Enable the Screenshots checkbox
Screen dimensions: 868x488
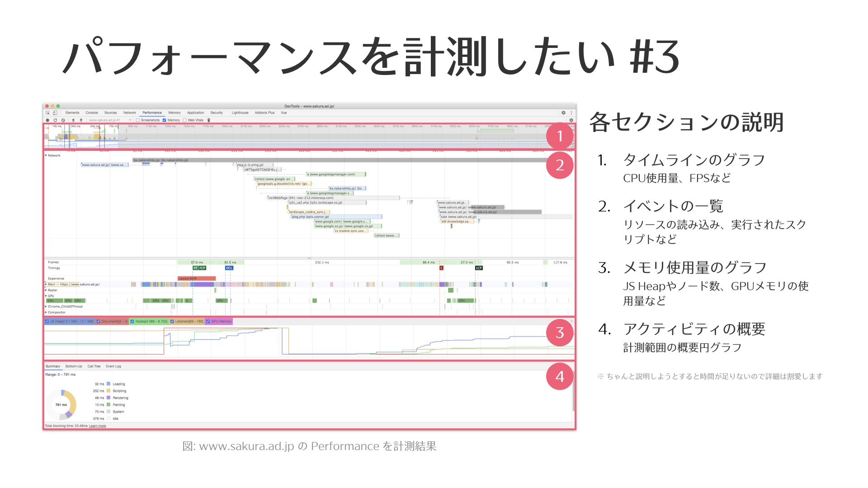pyautogui.click(x=138, y=120)
